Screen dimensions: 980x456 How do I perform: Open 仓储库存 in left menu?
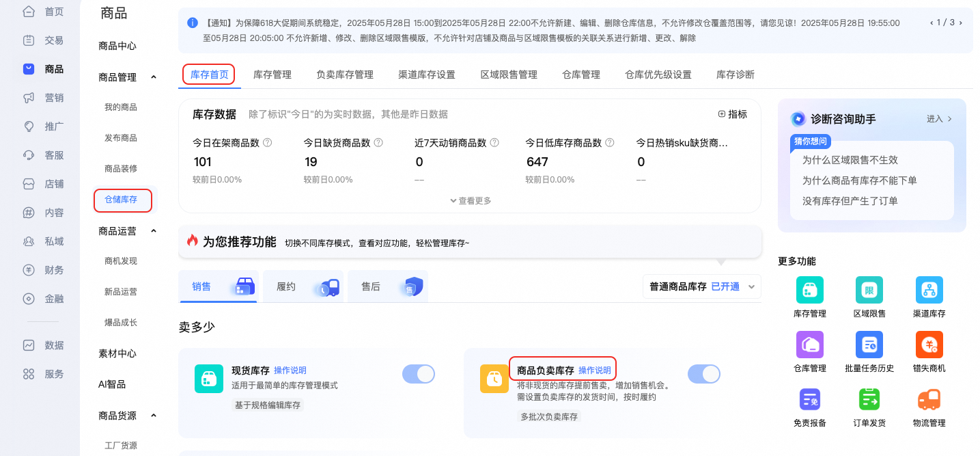[x=121, y=200]
